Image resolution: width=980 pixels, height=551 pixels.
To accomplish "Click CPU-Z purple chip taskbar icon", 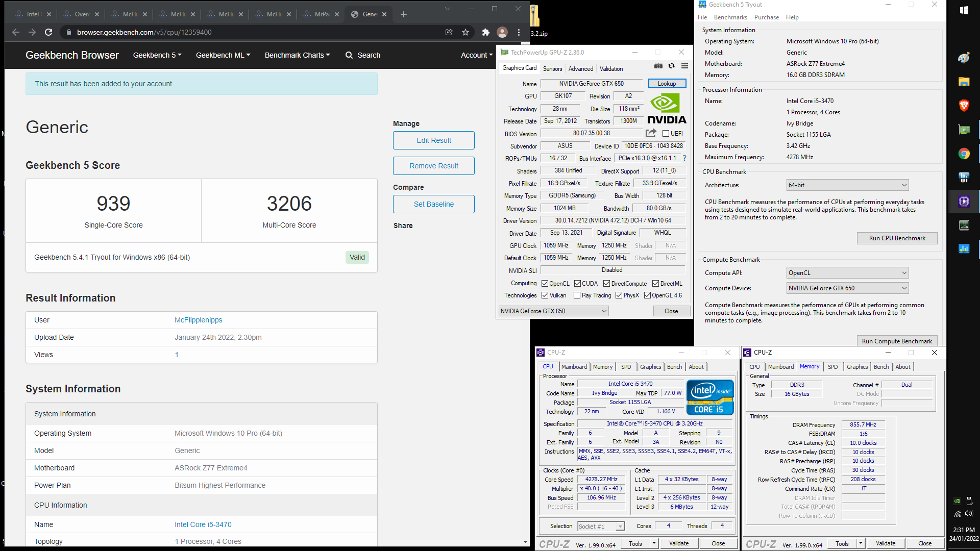I will pyautogui.click(x=964, y=202).
